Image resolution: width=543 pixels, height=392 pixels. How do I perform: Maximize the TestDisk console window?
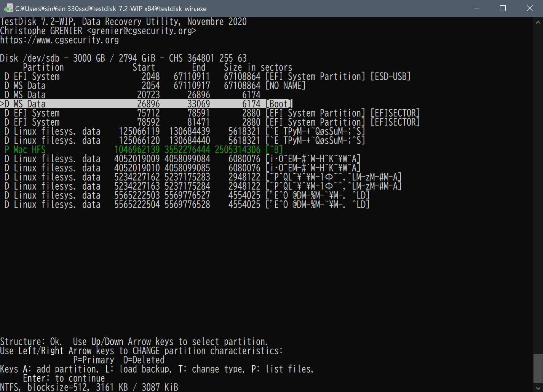tap(503, 8)
